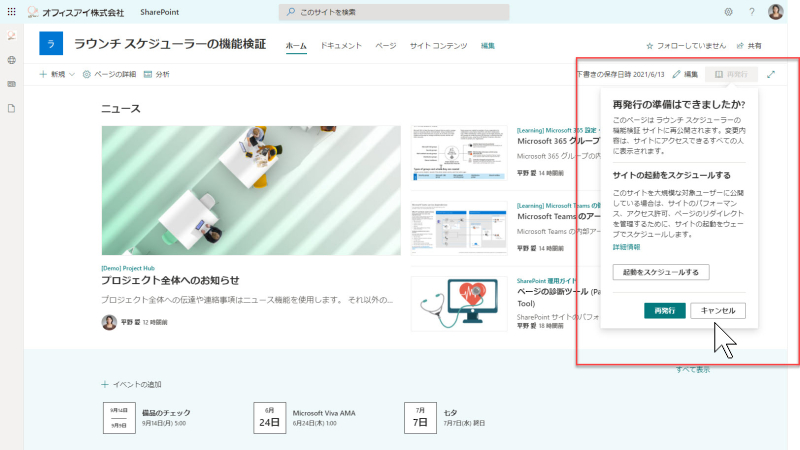The width and height of the screenshot is (800, 450).
Task: Open the 詳細情報 link
Action: click(x=626, y=247)
